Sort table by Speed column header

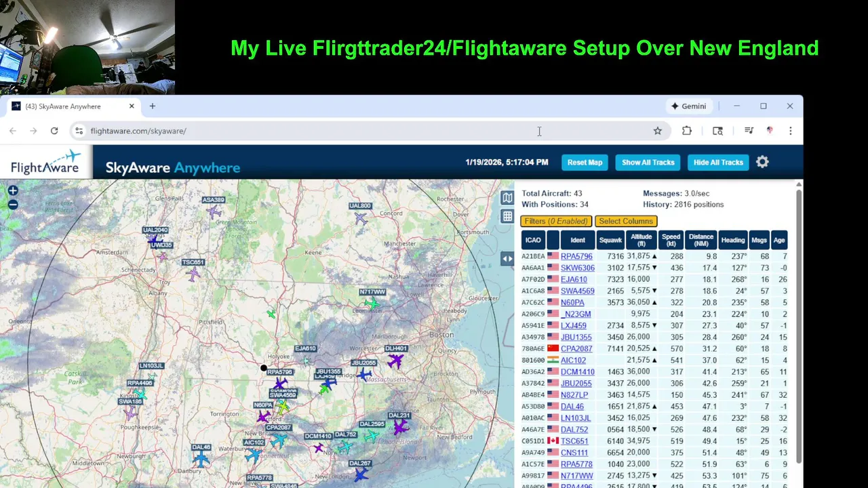click(x=671, y=240)
